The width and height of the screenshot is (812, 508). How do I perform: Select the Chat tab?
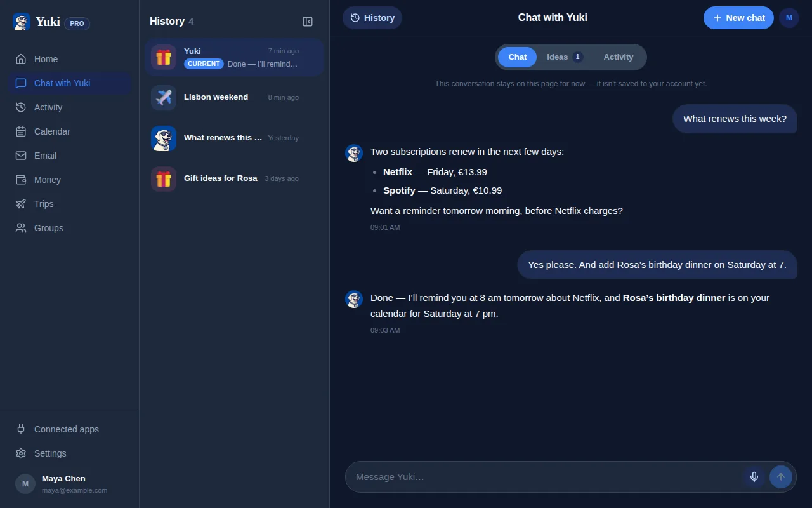tap(518, 57)
